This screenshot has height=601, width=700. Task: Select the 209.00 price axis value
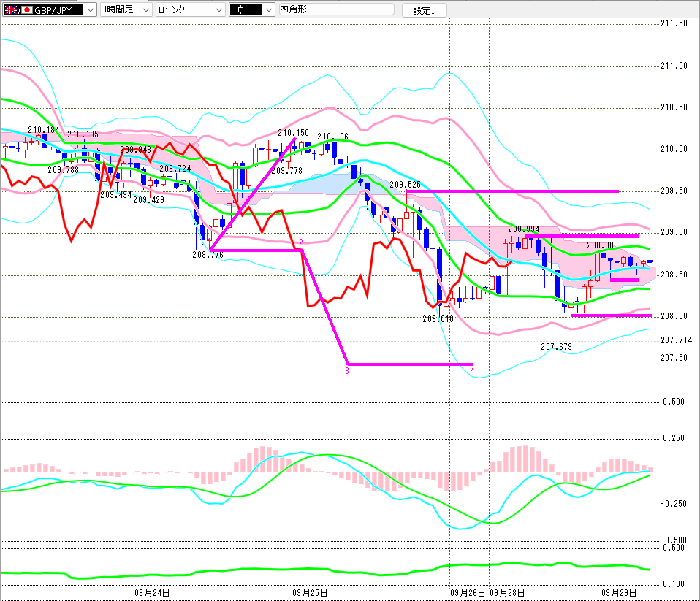[x=674, y=232]
